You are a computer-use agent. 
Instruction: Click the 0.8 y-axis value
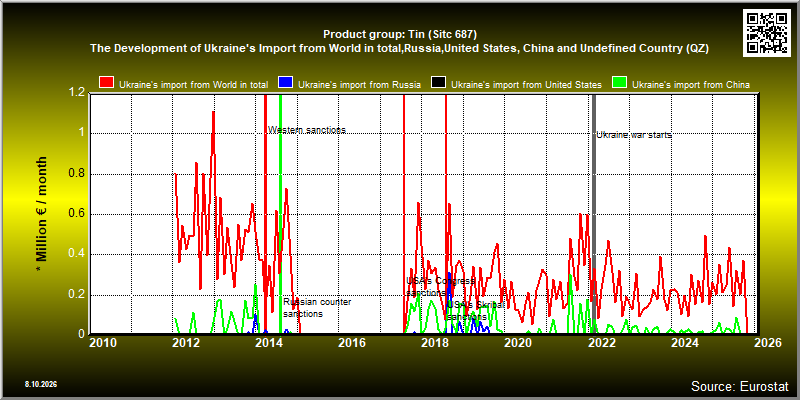point(76,174)
